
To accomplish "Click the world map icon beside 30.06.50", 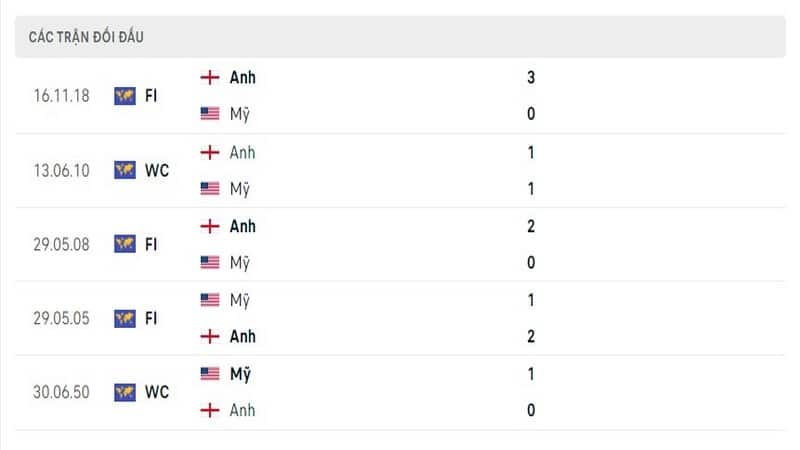I will coord(125,392).
